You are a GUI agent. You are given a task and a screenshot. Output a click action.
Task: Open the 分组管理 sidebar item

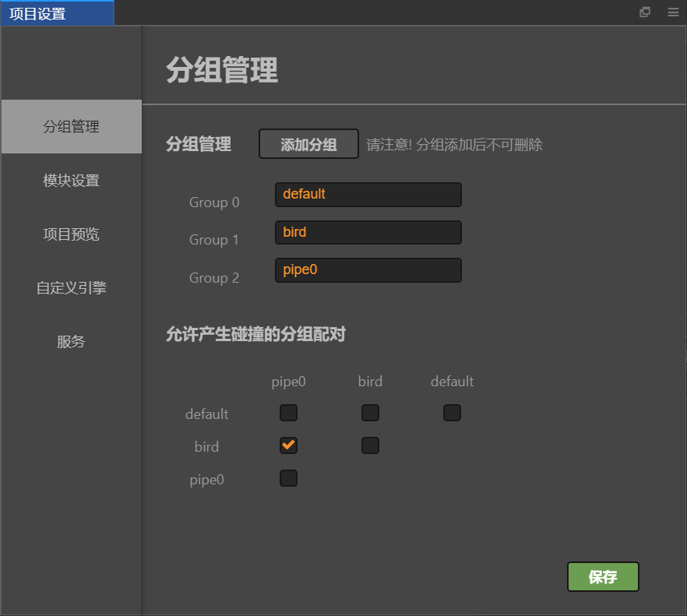coord(72,127)
